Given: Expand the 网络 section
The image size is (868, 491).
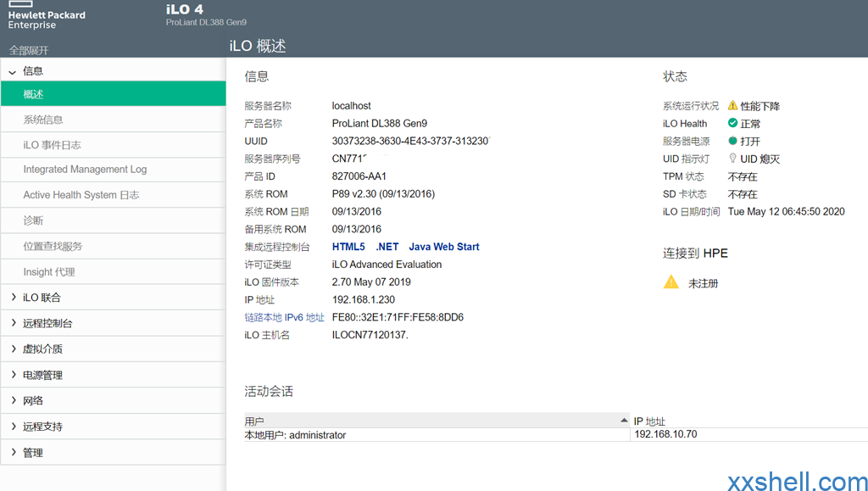Looking at the screenshot, I should [x=14, y=400].
